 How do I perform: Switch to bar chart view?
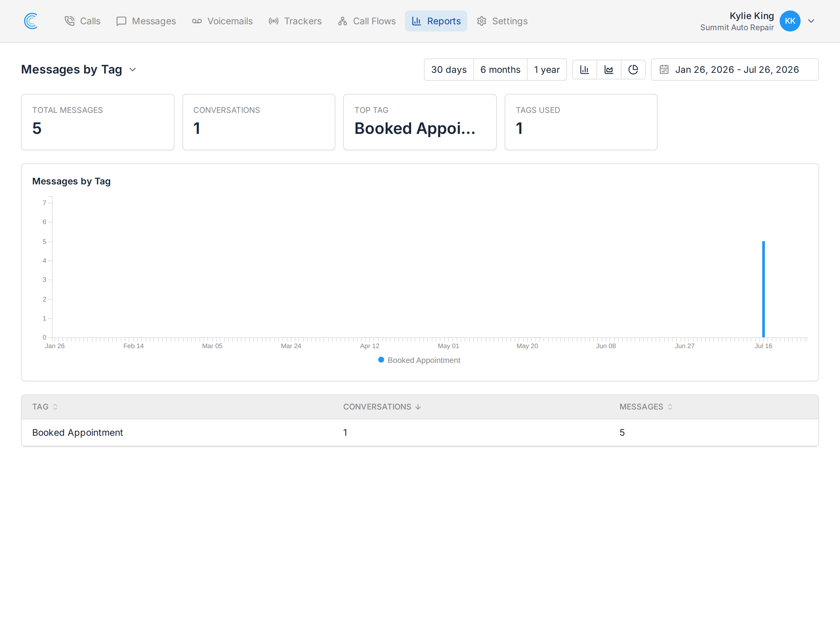pyautogui.click(x=584, y=70)
